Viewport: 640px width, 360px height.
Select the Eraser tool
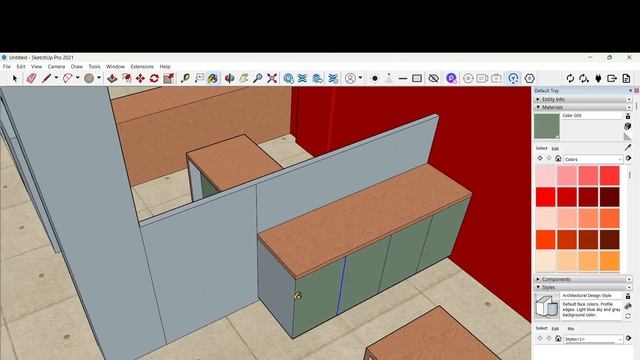pyautogui.click(x=31, y=78)
